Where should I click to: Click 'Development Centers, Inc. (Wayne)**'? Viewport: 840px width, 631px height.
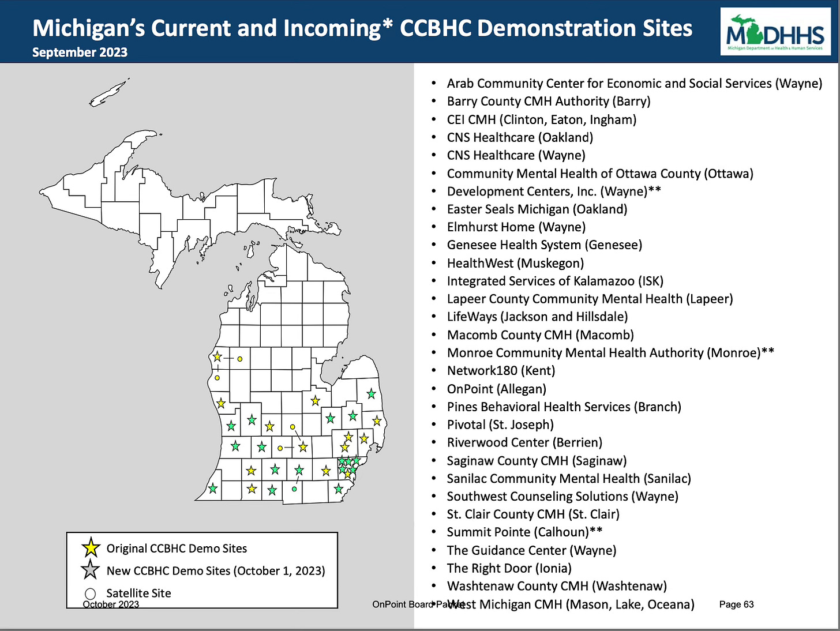tap(554, 191)
